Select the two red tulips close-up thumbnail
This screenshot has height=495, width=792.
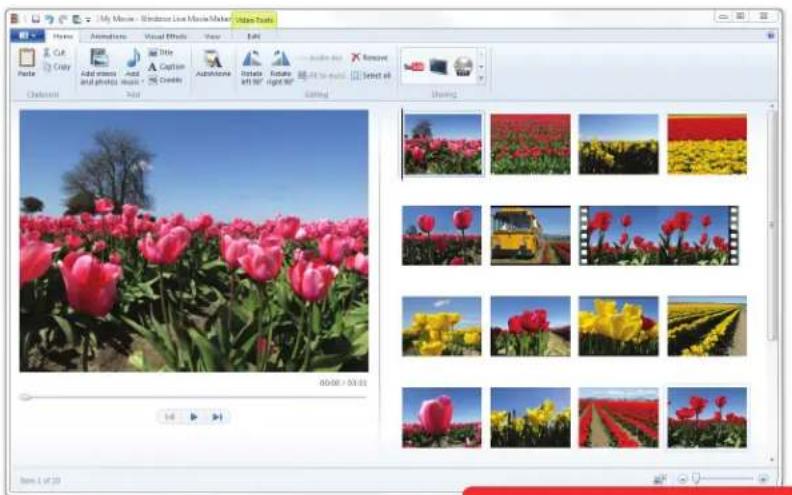click(441, 235)
